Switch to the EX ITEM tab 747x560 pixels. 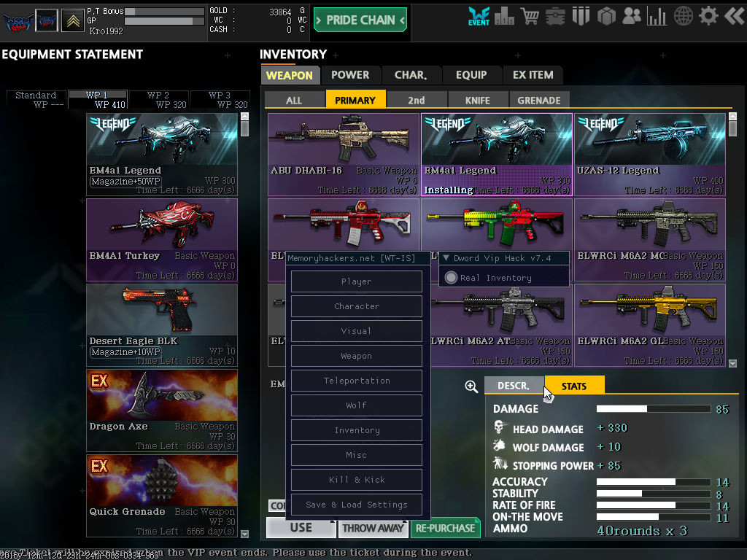533,75
